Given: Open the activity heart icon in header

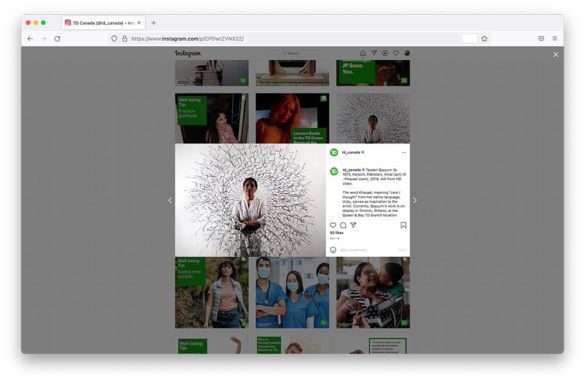Looking at the screenshot, I should (x=396, y=53).
